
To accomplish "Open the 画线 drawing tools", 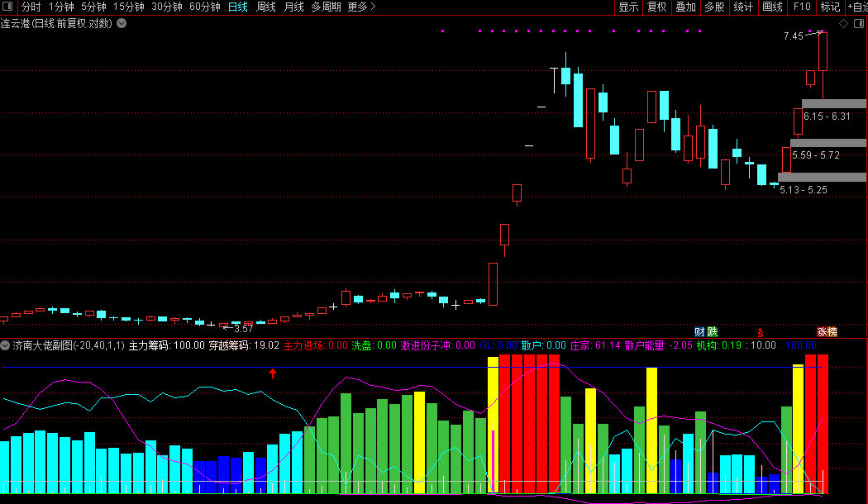I will (772, 7).
